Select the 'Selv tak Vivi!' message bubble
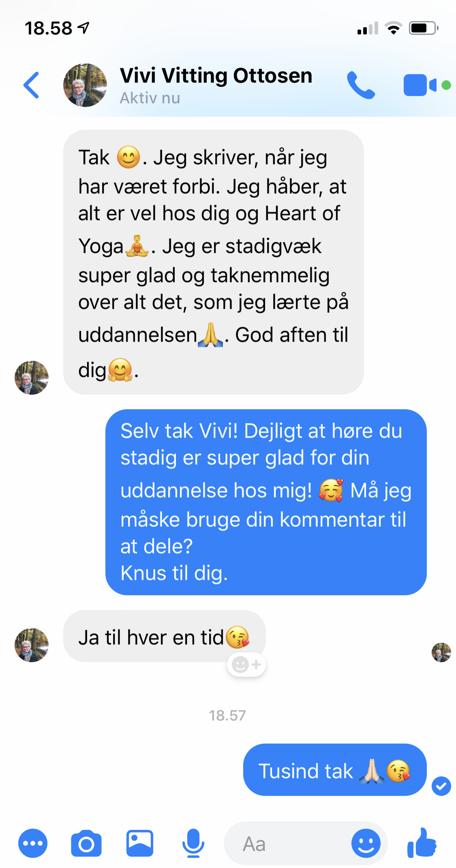The width and height of the screenshot is (456, 868). (x=266, y=502)
